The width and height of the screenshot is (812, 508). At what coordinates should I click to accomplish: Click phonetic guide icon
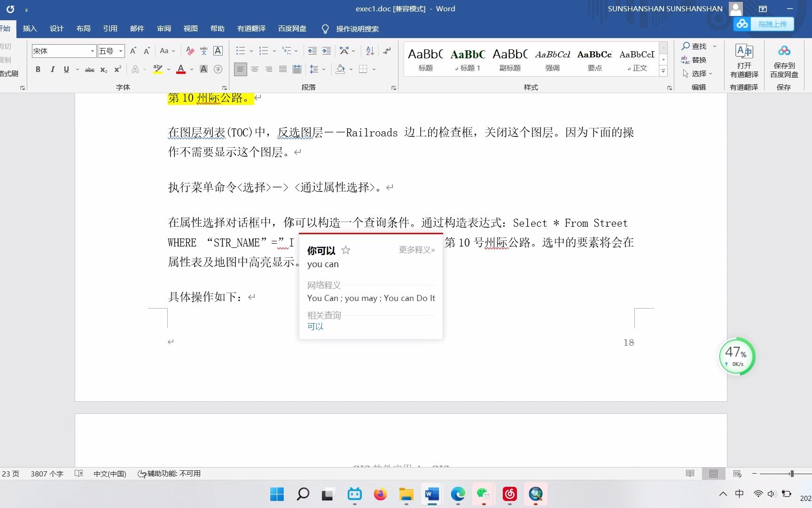[203, 51]
